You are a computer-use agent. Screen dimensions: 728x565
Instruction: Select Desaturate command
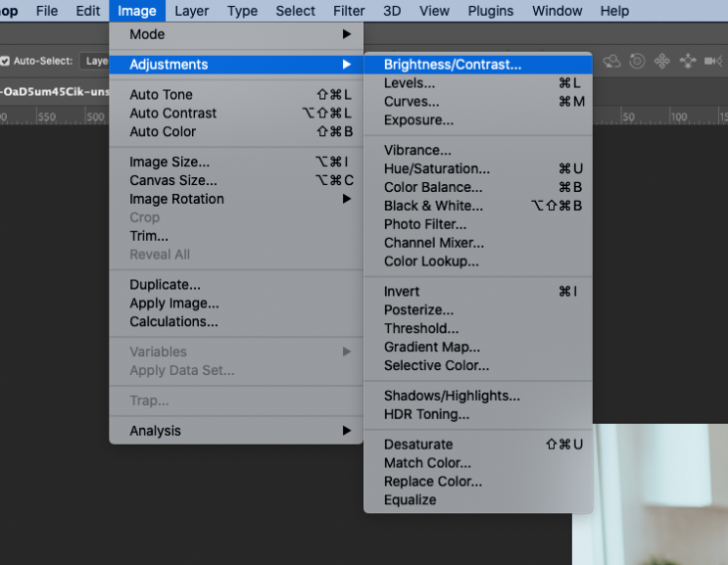point(478,445)
